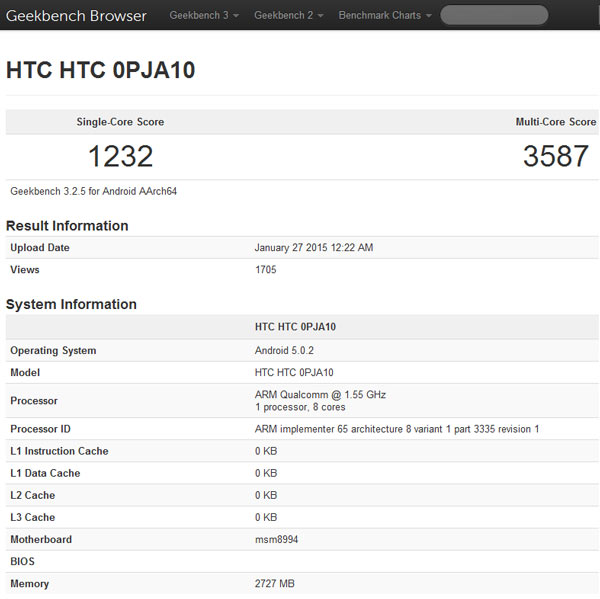Select the HTC HTC 0PJA10 page heading

(x=101, y=70)
